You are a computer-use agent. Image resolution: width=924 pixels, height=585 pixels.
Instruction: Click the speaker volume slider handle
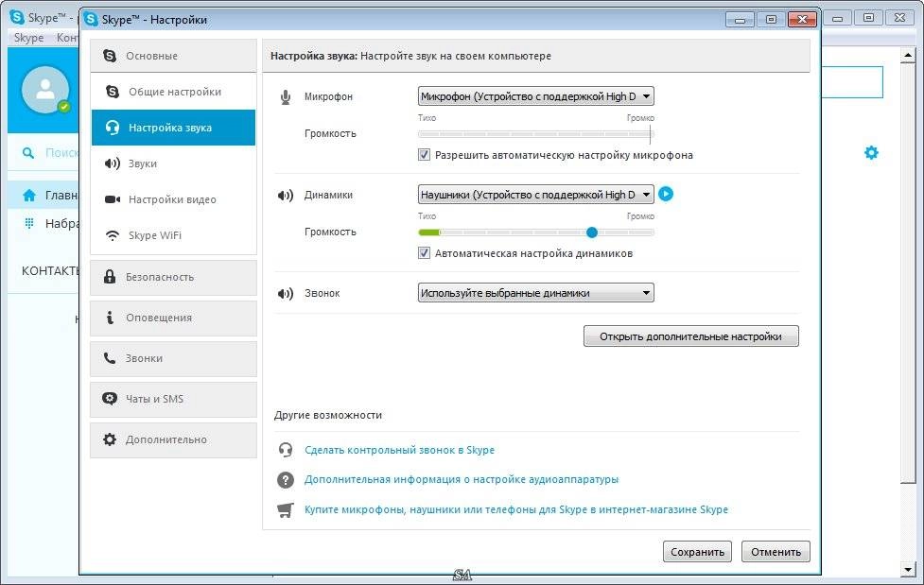(592, 232)
